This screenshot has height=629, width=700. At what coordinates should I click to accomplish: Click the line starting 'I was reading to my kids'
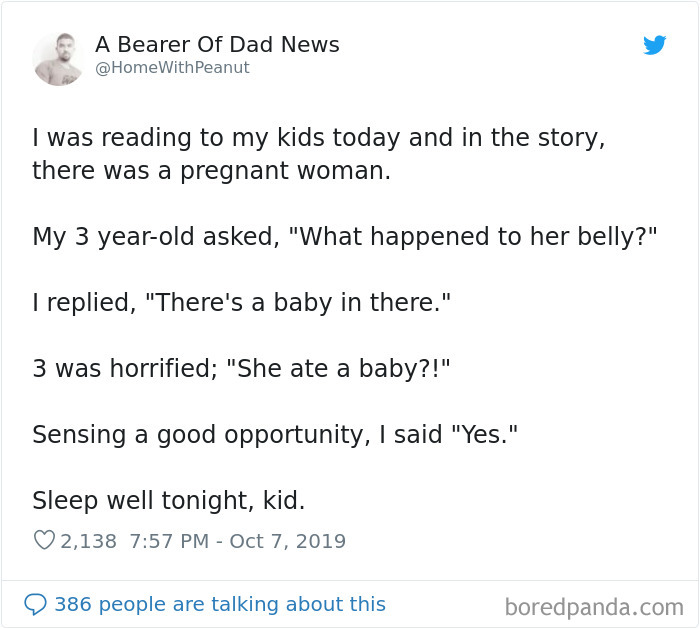319,137
